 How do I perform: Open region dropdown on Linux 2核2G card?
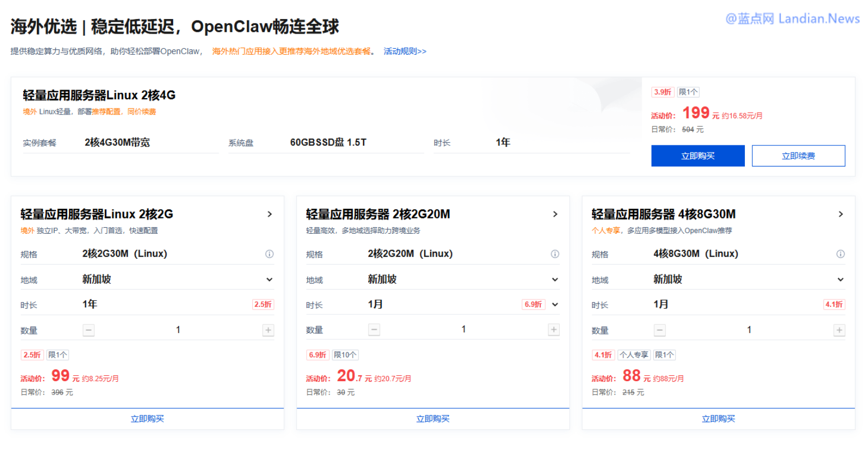pyautogui.click(x=269, y=280)
